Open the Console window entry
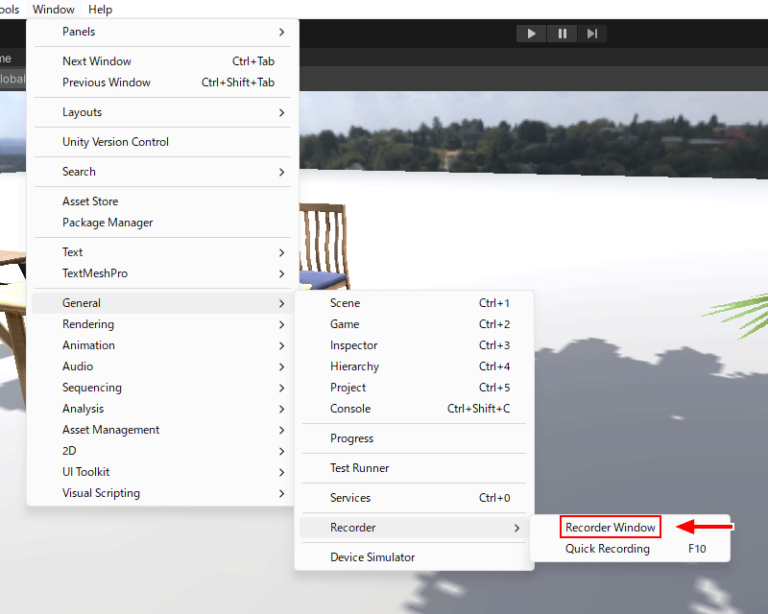The width and height of the screenshot is (768, 614). (x=350, y=409)
